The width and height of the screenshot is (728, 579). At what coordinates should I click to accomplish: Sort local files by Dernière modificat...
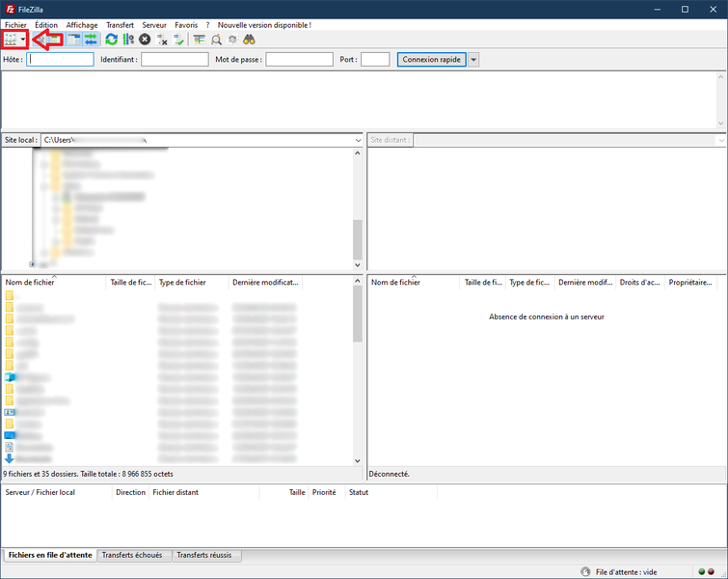(x=265, y=282)
